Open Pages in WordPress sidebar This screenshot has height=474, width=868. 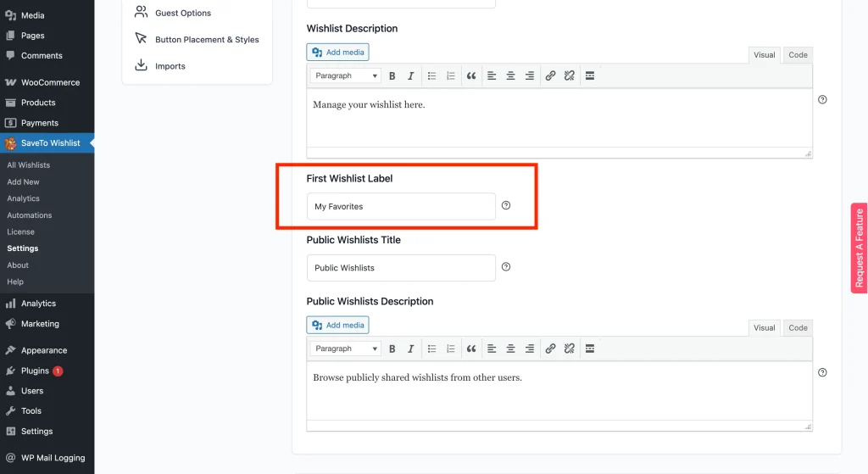click(x=47, y=36)
